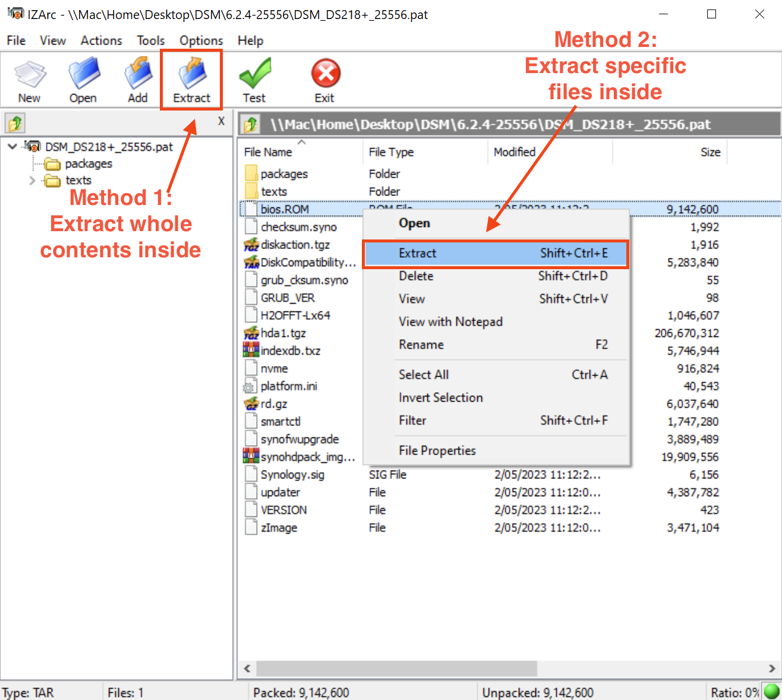The width and height of the screenshot is (782, 700).
Task: Close the folder tree panel with X
Action: coord(221,121)
